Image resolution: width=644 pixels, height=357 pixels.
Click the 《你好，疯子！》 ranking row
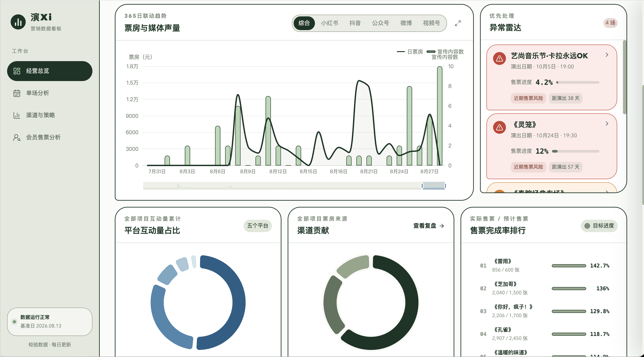pos(544,311)
